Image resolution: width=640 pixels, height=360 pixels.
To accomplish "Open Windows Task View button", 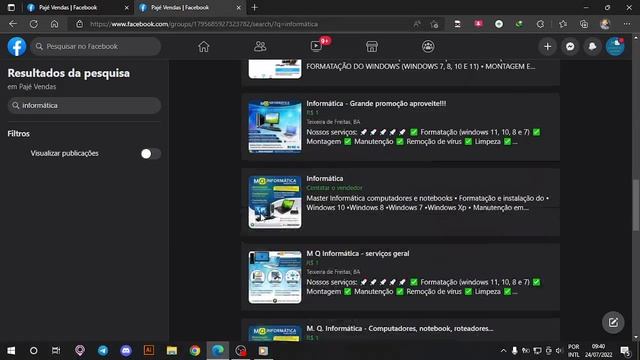I will [x=56, y=351].
